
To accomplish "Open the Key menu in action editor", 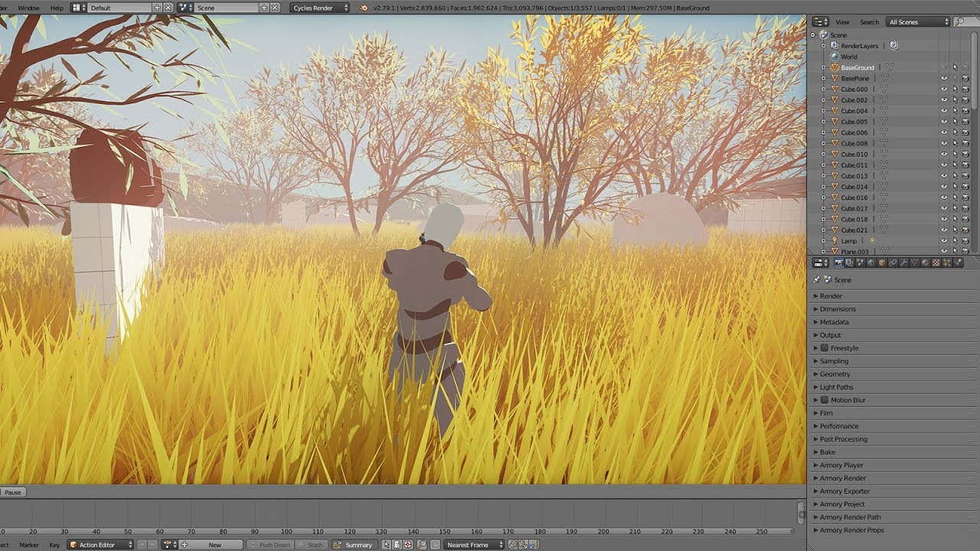I will click(x=54, y=545).
